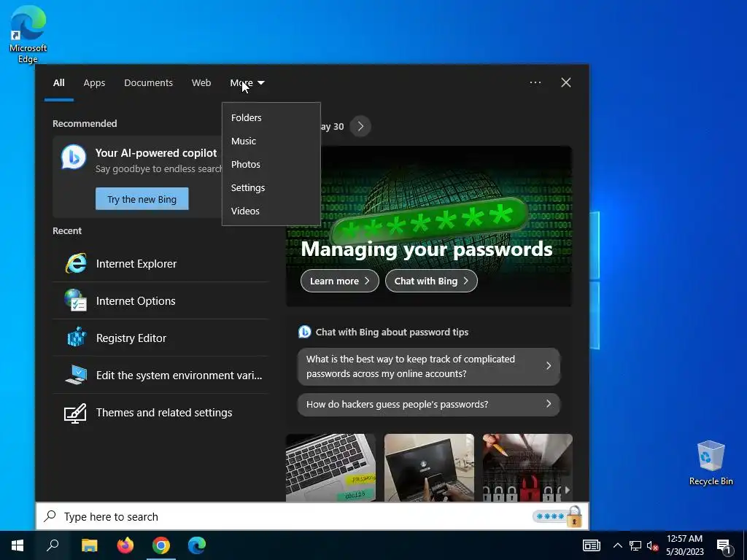The height and width of the screenshot is (560, 747).
Task: Click the Windows Start button
Action: [18, 545]
